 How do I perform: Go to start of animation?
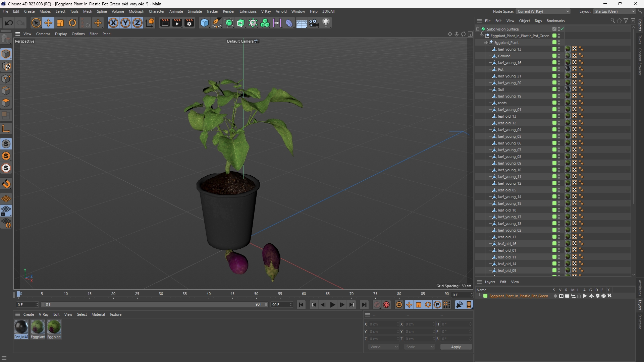301,305
